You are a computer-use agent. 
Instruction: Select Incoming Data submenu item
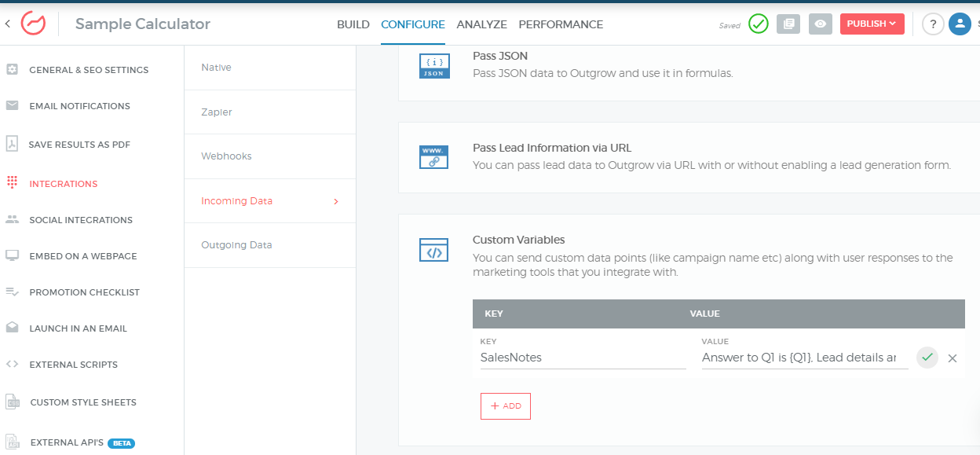pyautogui.click(x=237, y=201)
